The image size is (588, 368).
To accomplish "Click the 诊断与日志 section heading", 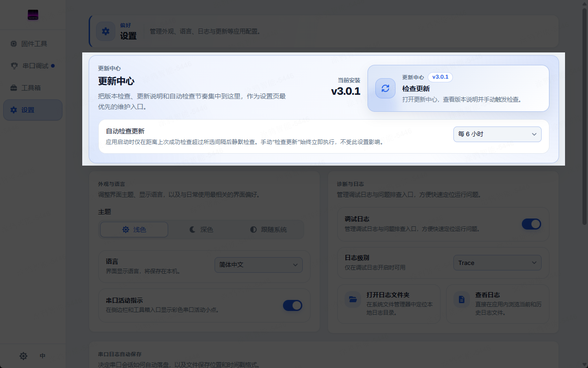I will click(351, 184).
